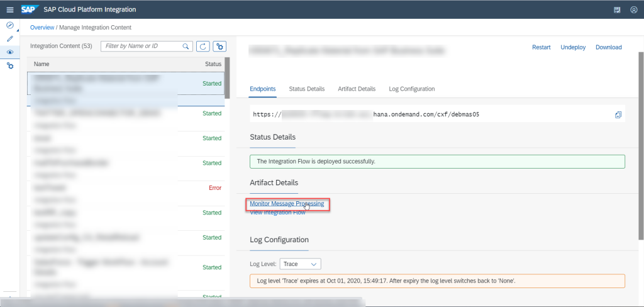The image size is (644, 307).
Task: Click the Artifact Details section heading
Action: pos(274,182)
